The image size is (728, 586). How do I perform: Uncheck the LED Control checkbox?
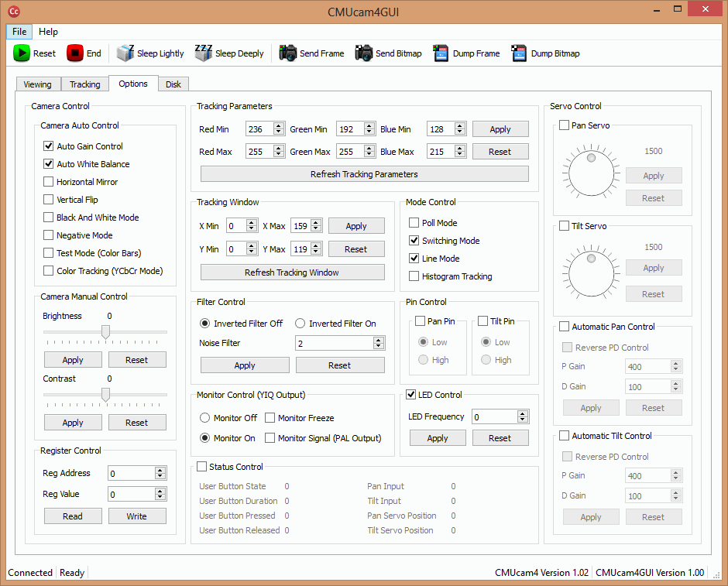[411, 394]
